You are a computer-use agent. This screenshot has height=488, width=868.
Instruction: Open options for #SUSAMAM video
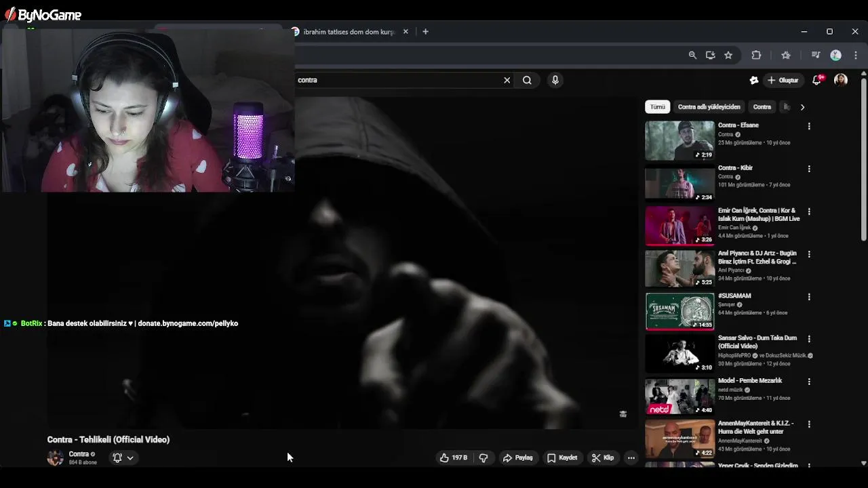pos(809,297)
